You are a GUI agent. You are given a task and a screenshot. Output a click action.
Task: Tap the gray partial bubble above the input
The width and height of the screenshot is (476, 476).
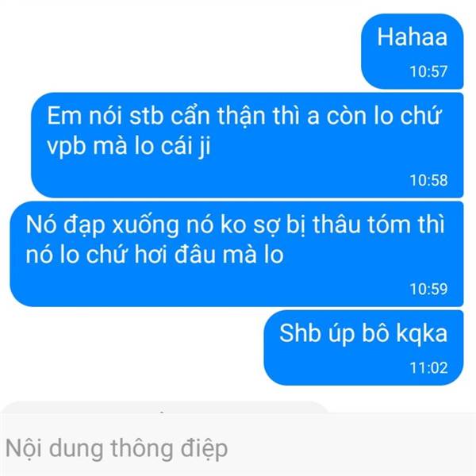pos(166,407)
